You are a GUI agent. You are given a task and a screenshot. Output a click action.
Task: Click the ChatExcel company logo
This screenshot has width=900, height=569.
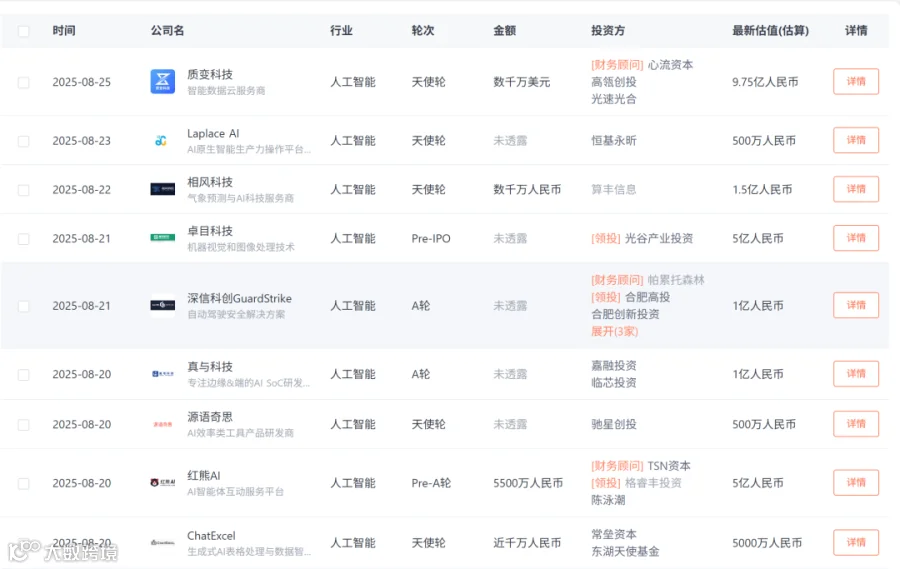[x=162, y=543]
